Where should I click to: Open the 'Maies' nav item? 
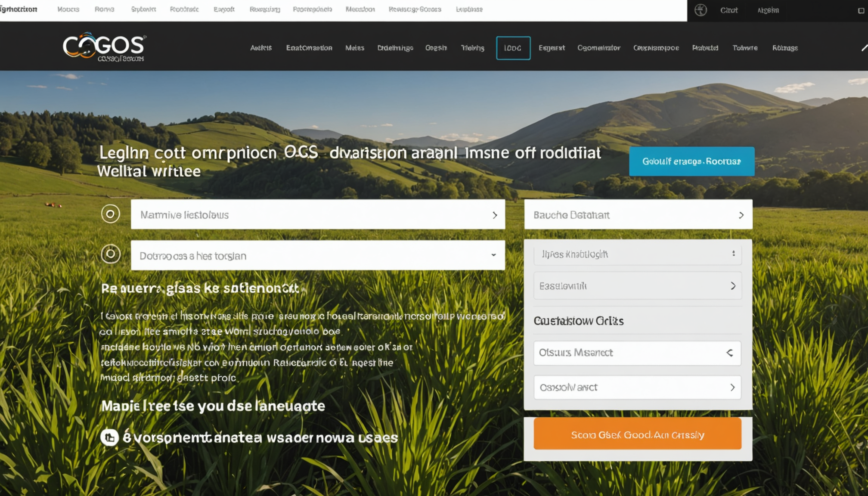(x=354, y=48)
